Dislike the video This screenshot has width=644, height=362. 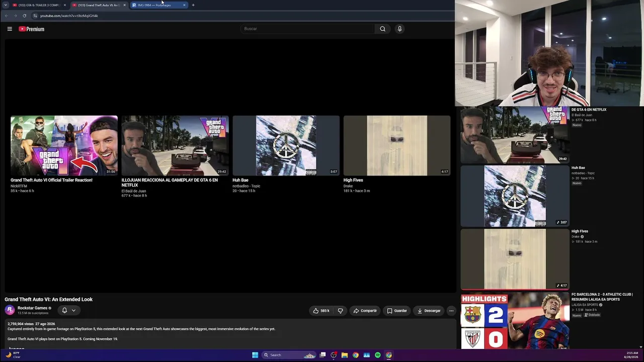[x=340, y=311]
